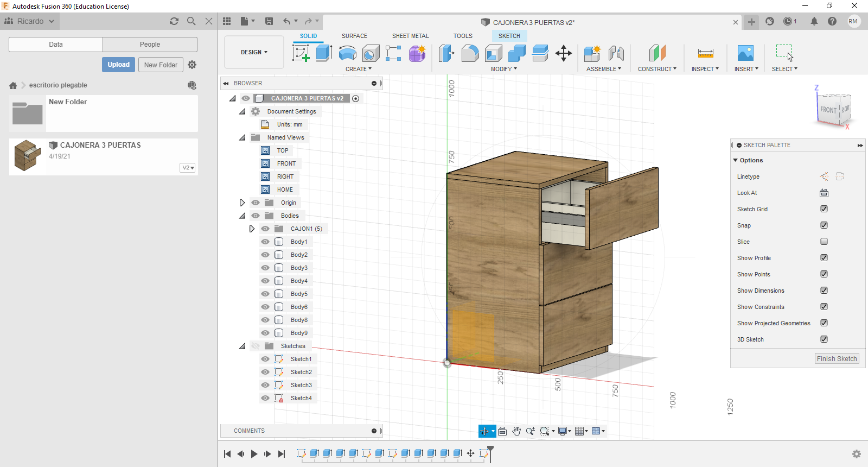
Task: Click the Finish Sketch button
Action: (x=837, y=358)
